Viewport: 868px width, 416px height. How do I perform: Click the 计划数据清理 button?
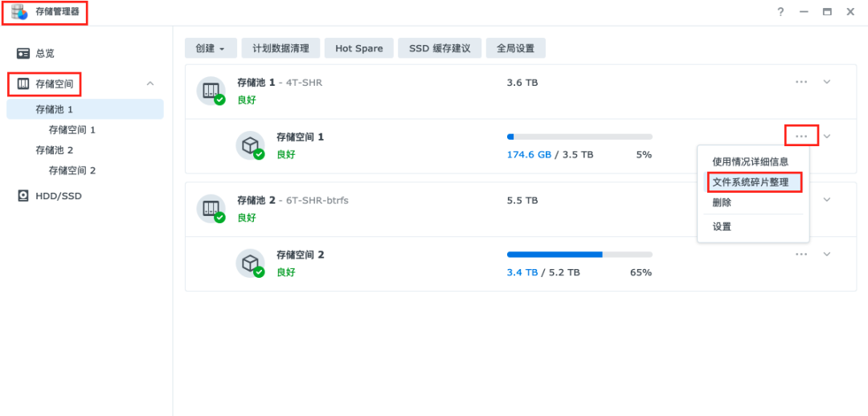pos(280,48)
